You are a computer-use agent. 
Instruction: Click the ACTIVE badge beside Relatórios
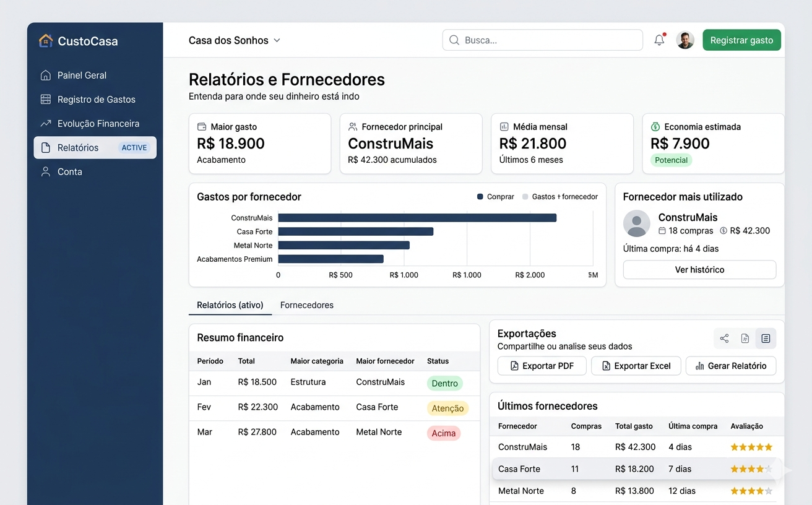[134, 147]
